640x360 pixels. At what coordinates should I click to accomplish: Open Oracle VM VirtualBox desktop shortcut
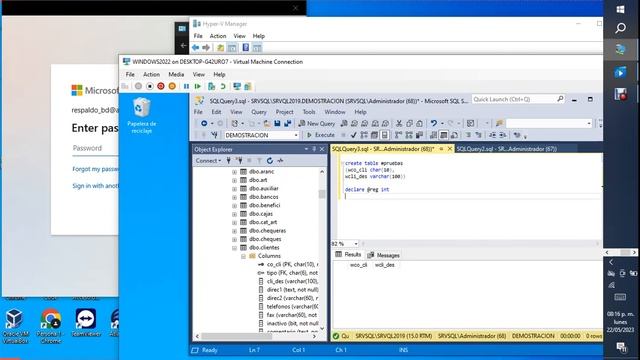pos(15,326)
